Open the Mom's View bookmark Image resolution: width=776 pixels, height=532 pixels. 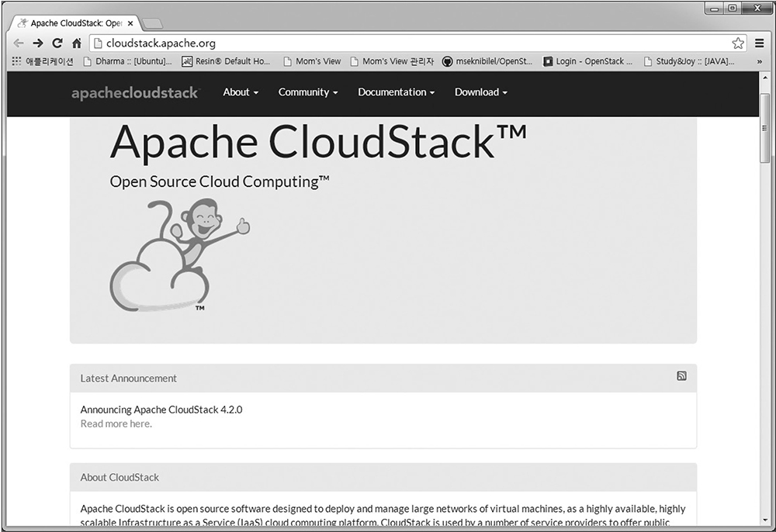[x=312, y=61]
